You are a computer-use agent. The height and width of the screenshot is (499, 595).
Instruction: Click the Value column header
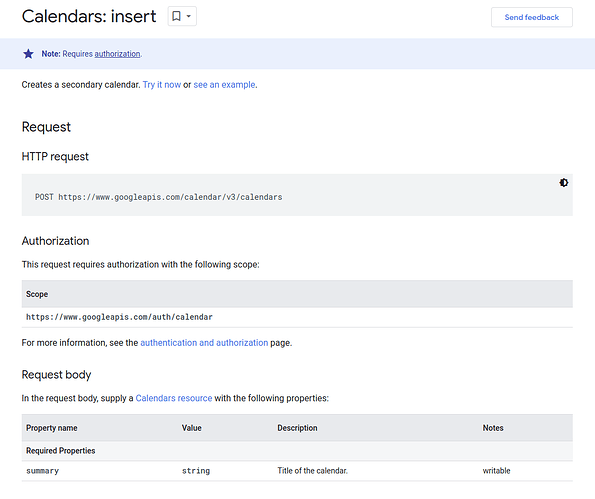click(192, 428)
